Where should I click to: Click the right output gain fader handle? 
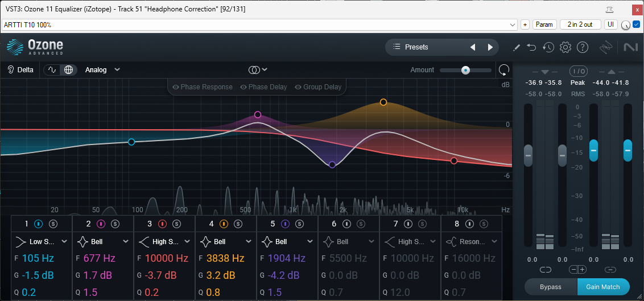[628, 150]
